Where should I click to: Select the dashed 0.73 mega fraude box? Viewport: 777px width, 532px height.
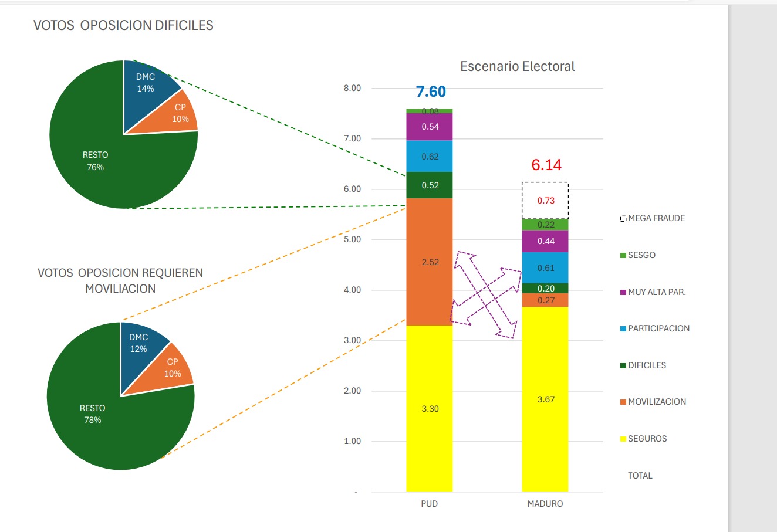pos(545,201)
